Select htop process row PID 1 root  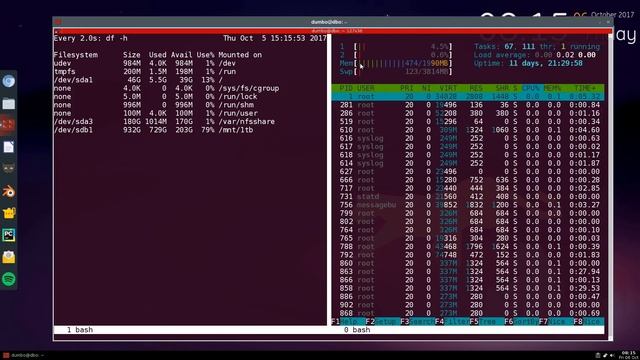(x=468, y=97)
